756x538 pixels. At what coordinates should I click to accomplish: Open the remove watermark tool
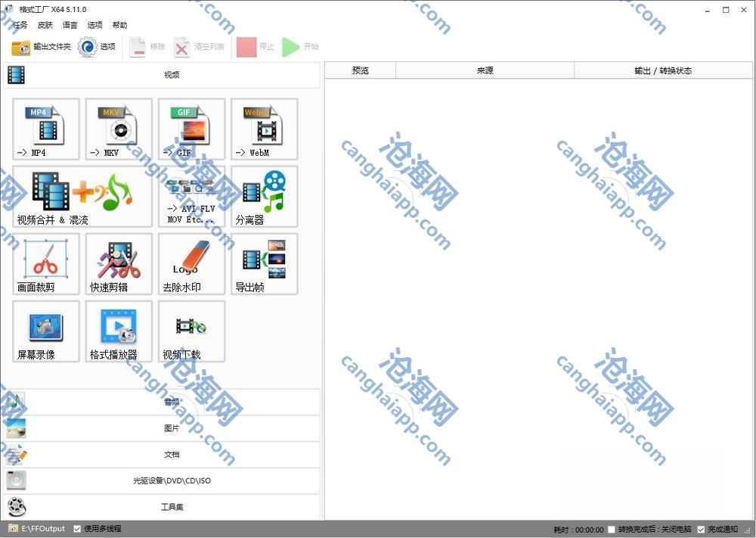pos(191,263)
